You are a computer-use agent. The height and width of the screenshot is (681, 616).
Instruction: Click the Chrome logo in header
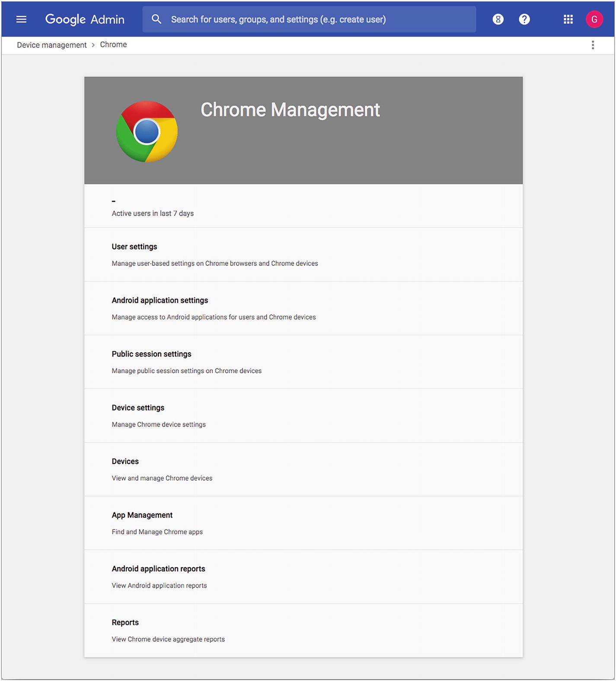pyautogui.click(x=147, y=132)
